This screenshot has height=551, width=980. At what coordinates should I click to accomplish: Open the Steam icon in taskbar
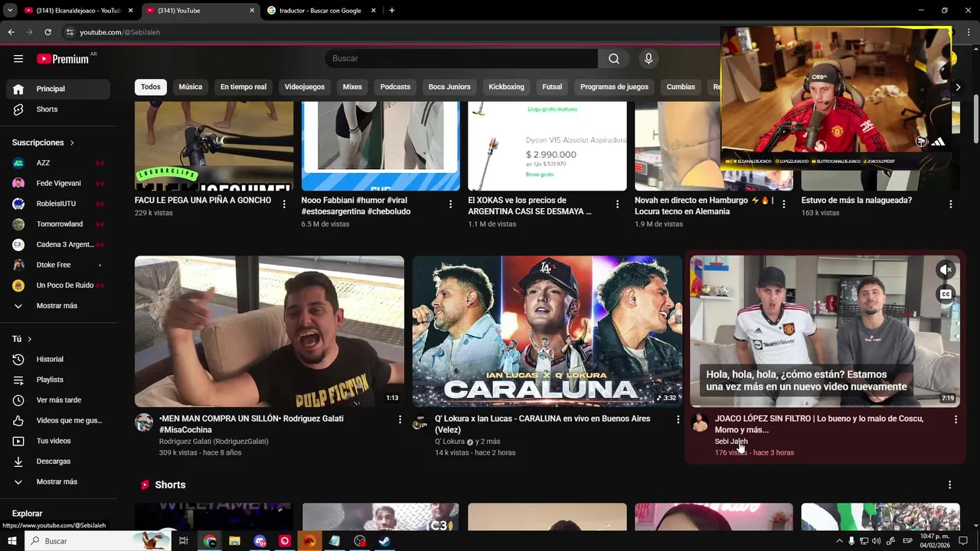click(x=384, y=541)
